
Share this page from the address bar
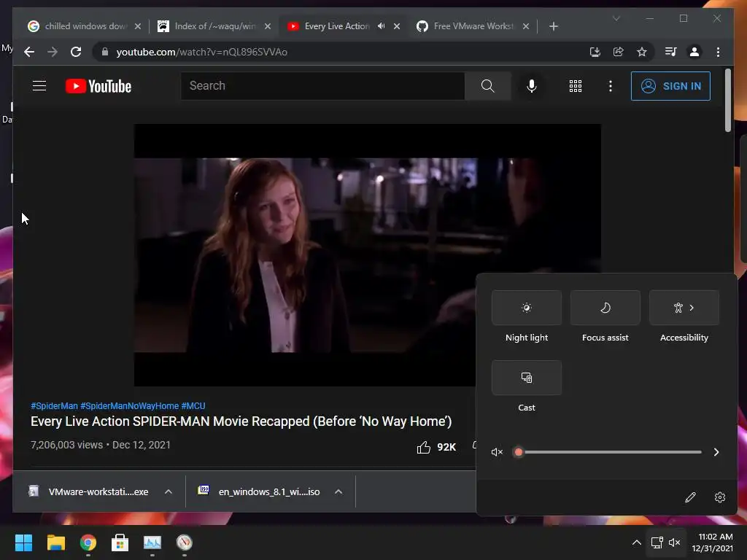pyautogui.click(x=619, y=52)
